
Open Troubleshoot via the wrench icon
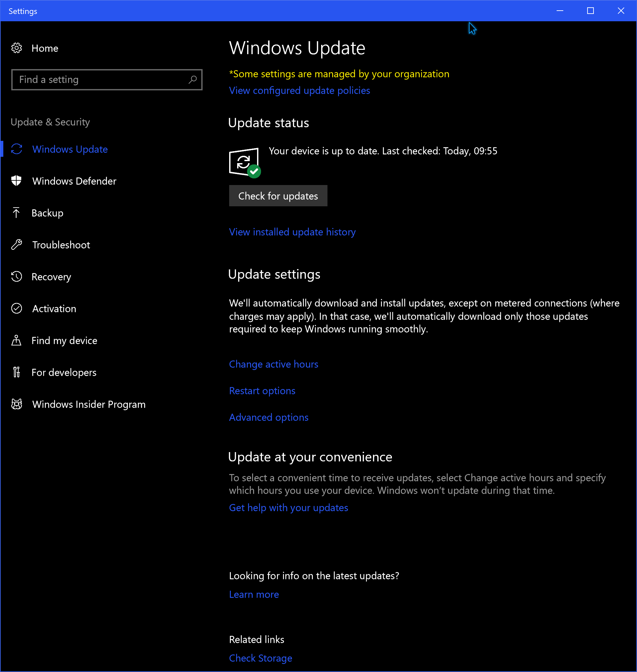[x=16, y=244]
